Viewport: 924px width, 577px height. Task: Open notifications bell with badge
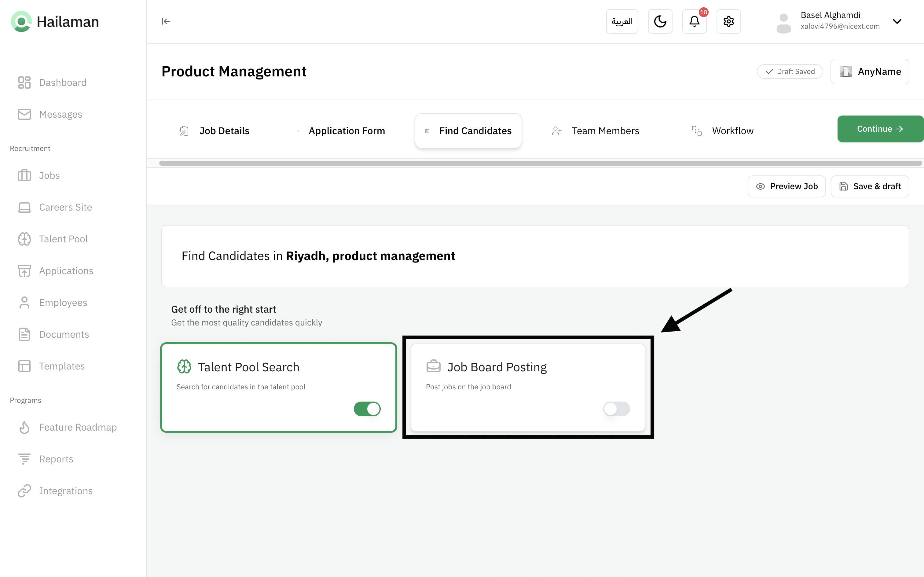click(x=694, y=21)
